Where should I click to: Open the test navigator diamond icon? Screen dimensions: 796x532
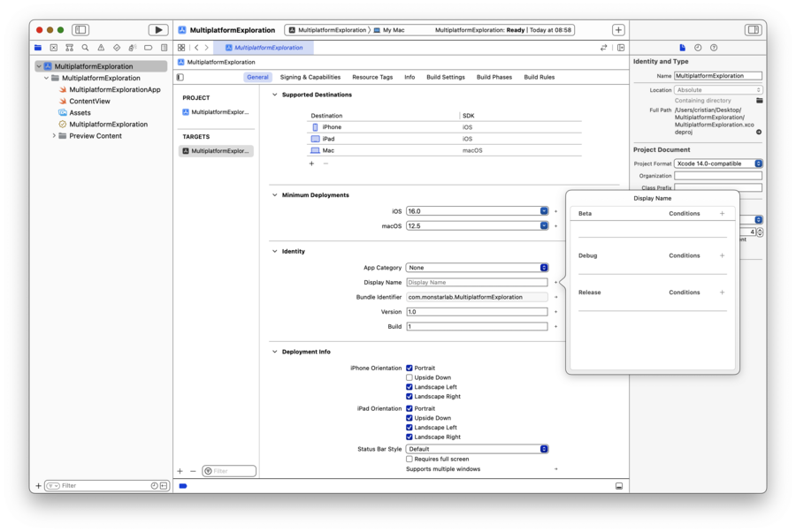point(117,48)
